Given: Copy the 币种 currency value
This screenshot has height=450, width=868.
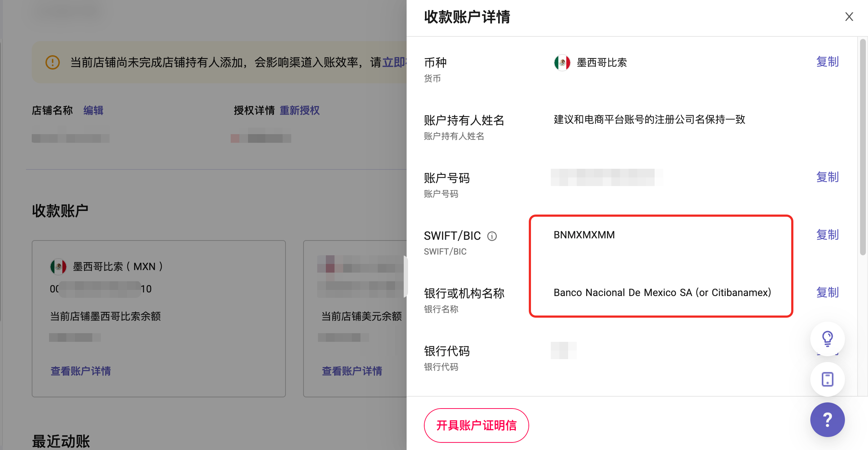Looking at the screenshot, I should (827, 62).
